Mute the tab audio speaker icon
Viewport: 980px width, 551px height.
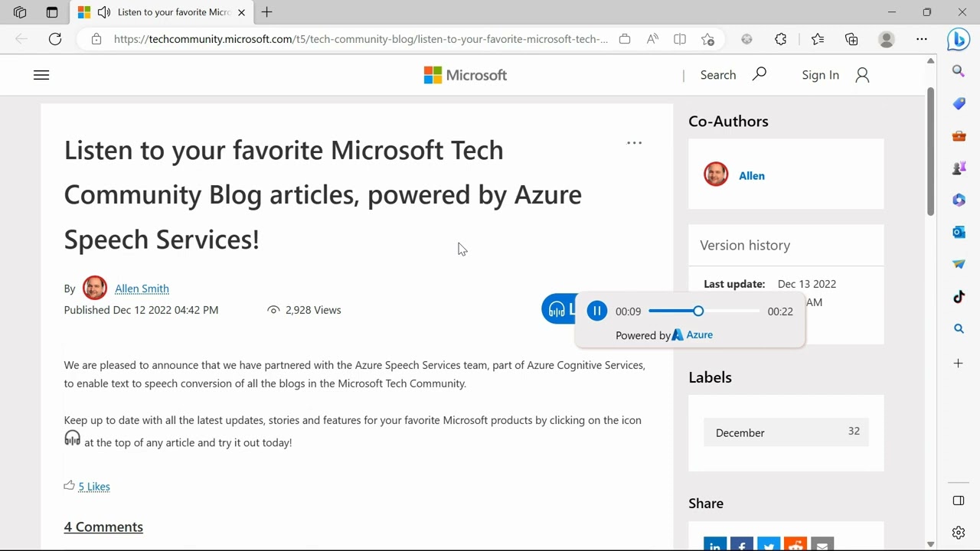[x=104, y=12]
